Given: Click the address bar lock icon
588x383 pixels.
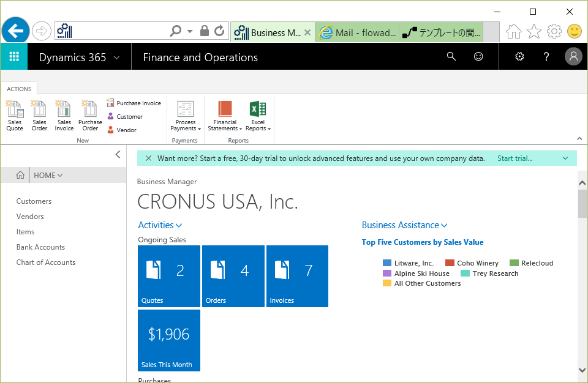Looking at the screenshot, I should 205,31.
